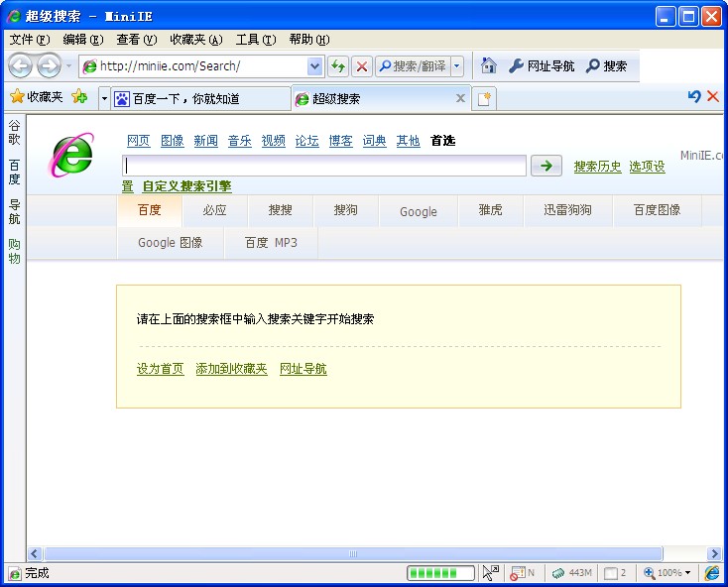The image size is (728, 587).
Task: Click the 搜索/翻译 toolbar search box
Action: point(413,66)
